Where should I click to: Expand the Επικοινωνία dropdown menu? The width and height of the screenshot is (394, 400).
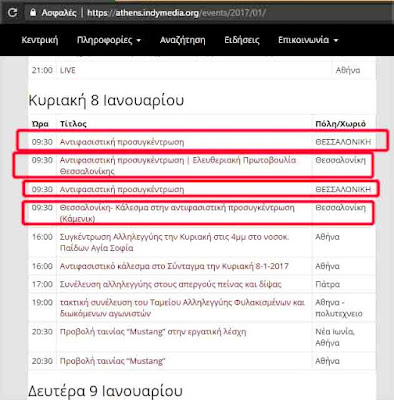coord(308,40)
